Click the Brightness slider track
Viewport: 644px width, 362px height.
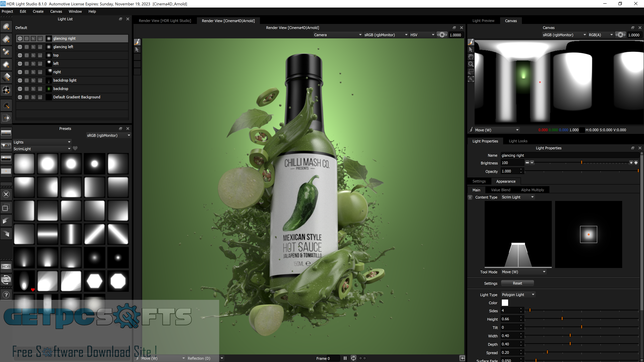tap(581, 163)
